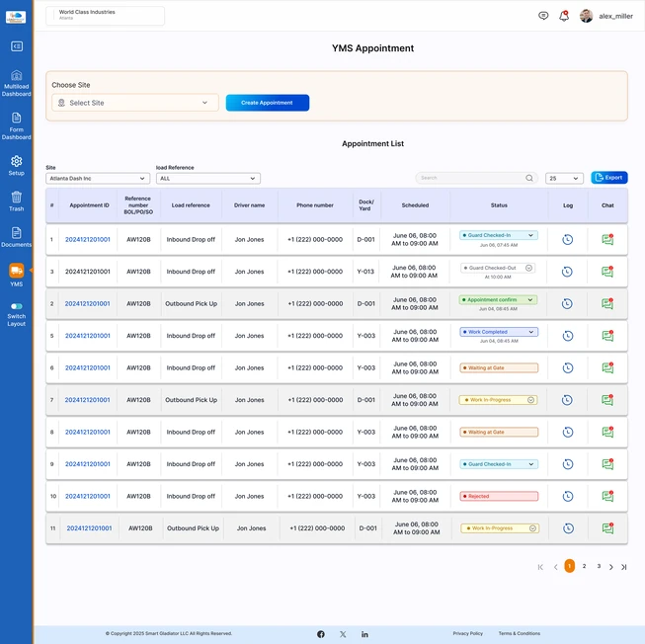Click the Waiting at Gate status in row 6

tap(499, 367)
